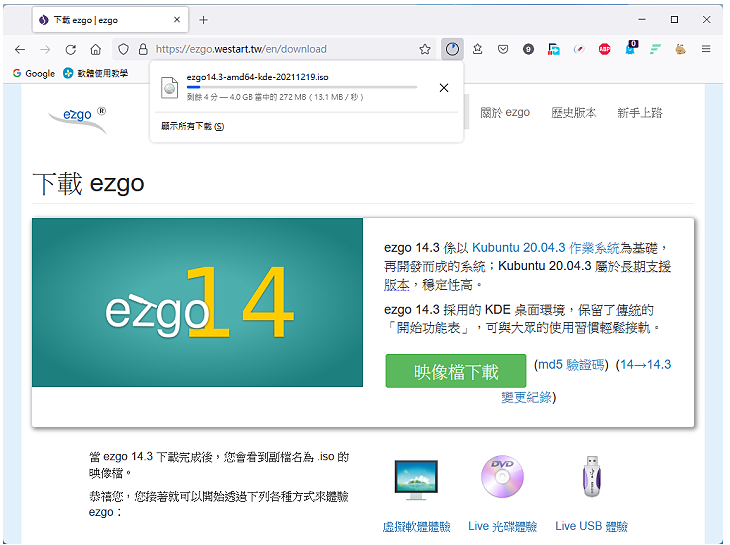Screen dimensions: 730x545
Task: Click the forward navigation arrow
Action: (45, 49)
